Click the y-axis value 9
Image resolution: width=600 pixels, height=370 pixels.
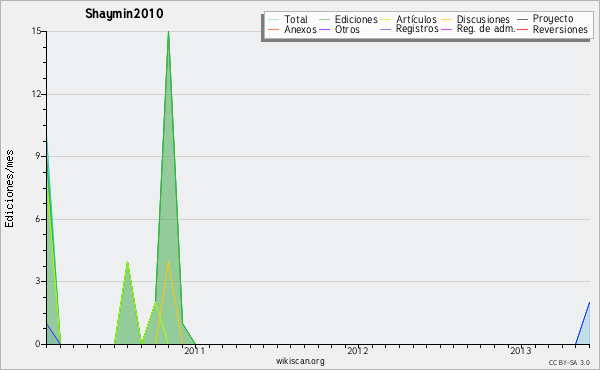pos(38,156)
